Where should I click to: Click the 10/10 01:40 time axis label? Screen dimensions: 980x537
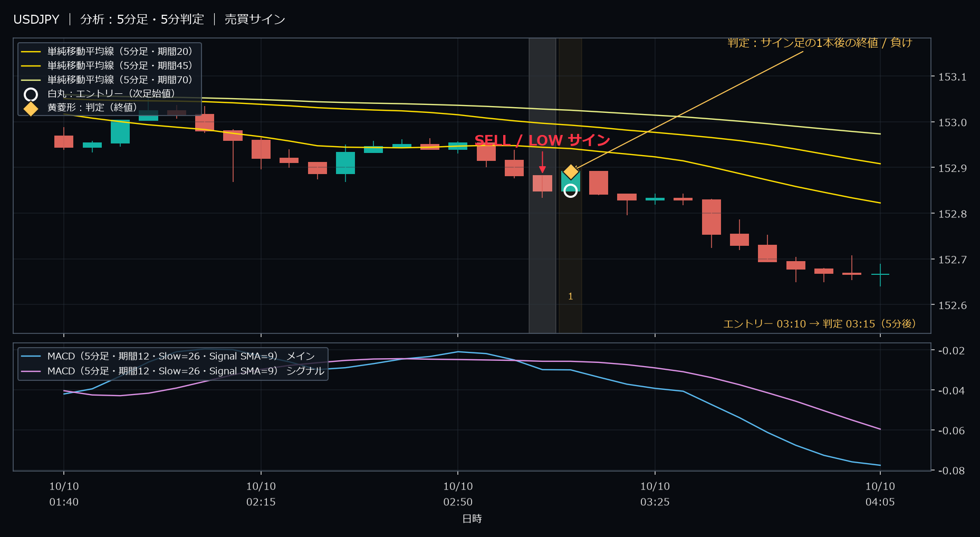[x=64, y=494]
